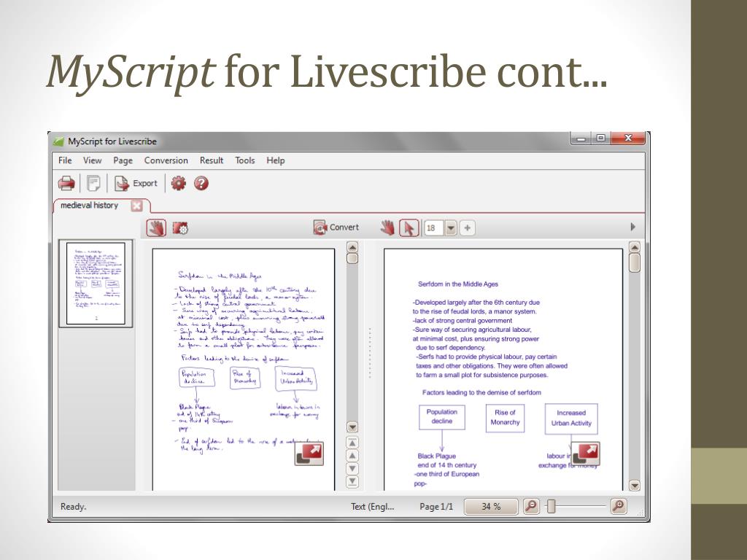Click the converted Population decline box
The height and width of the screenshot is (560, 747).
click(x=442, y=417)
